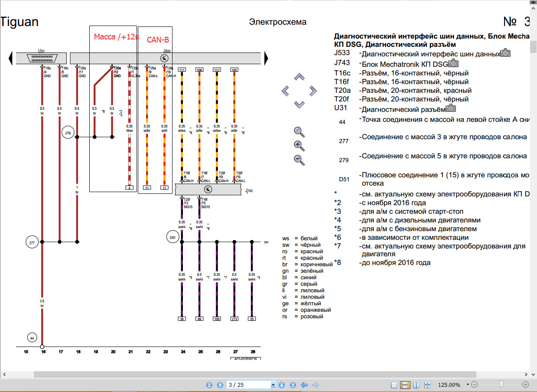537x392 pixels.
Task: Click the D51 junction circle
Action: coord(172,237)
